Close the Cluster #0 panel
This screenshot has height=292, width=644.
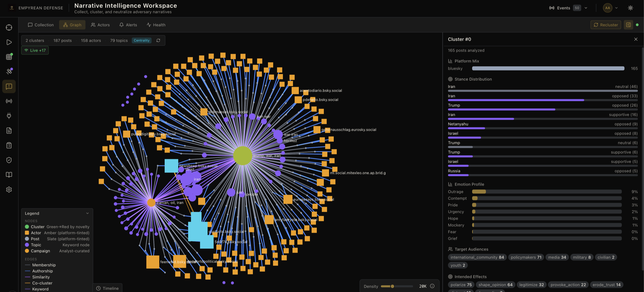636,39
